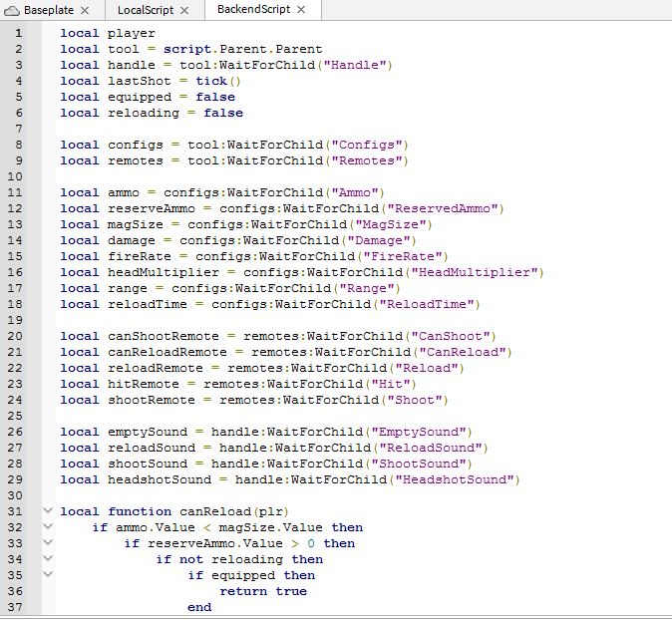Viewport: 672px width, 620px height.
Task: Collapse the reserveAmmo if block, line 33
Action: pos(48,542)
